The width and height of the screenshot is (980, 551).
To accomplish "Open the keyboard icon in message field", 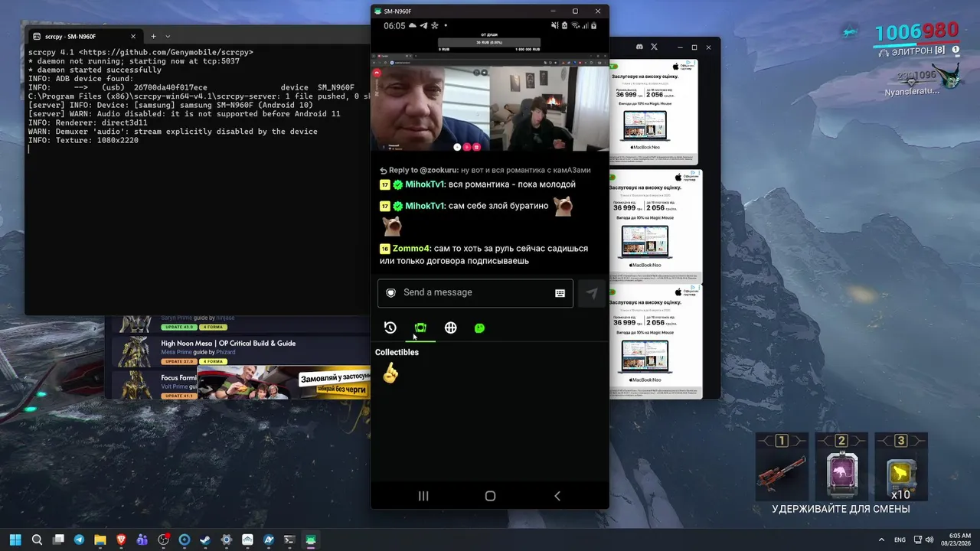I will (x=560, y=292).
